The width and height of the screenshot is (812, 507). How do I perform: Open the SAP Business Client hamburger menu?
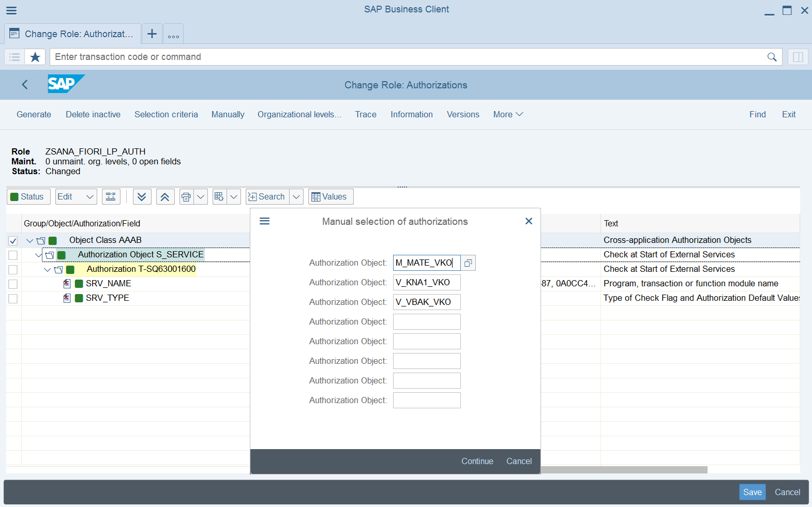(11, 10)
